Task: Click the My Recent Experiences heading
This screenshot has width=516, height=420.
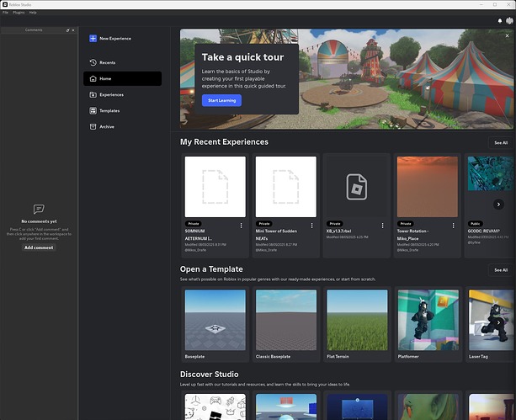Action: pos(224,142)
